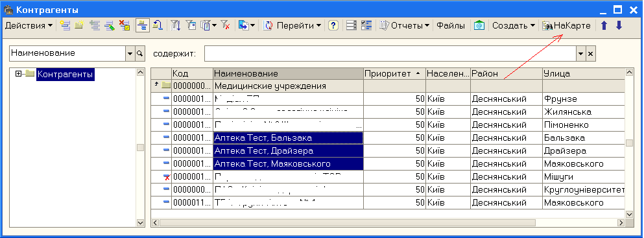The image size is (644, 238).
Task: Expand filter history dropdown arrow
Action: tap(215, 25)
